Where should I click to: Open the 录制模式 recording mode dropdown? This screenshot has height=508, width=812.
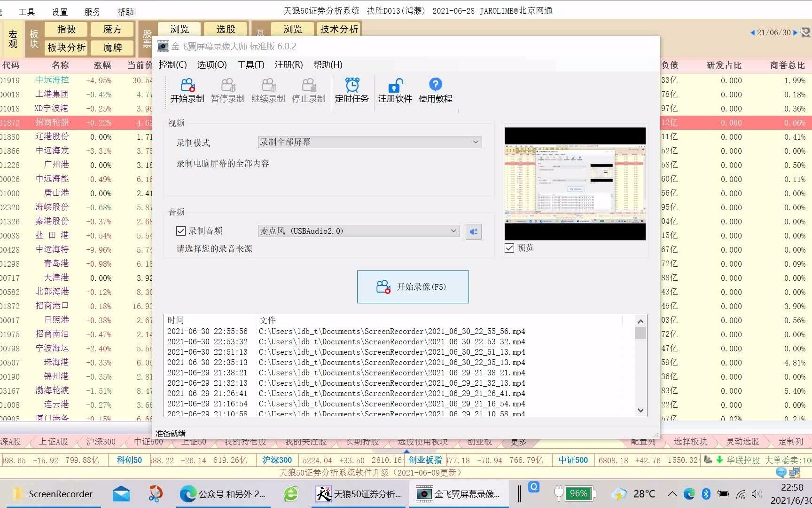pos(370,142)
